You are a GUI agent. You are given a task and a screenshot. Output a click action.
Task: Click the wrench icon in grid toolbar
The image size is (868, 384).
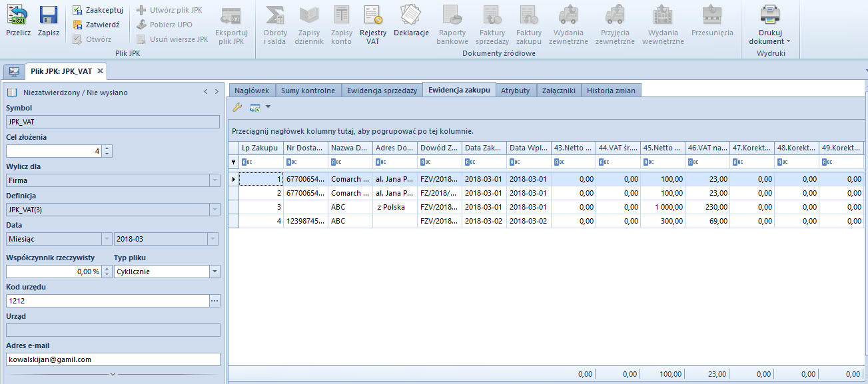coord(237,107)
